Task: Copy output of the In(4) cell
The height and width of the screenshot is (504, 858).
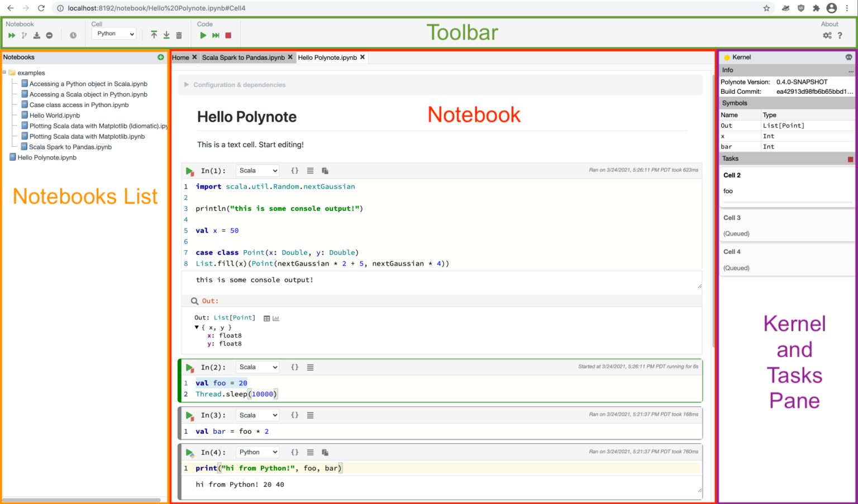Action: [325, 452]
